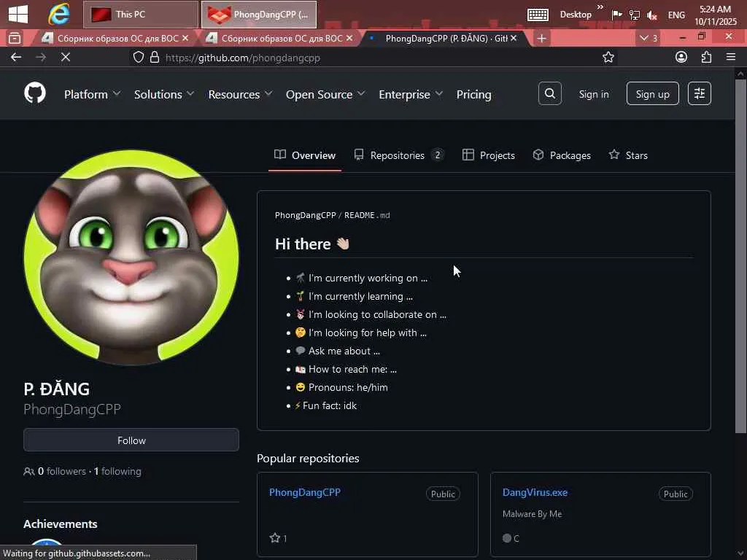
Task: Open a new browser tab
Action: click(541, 38)
